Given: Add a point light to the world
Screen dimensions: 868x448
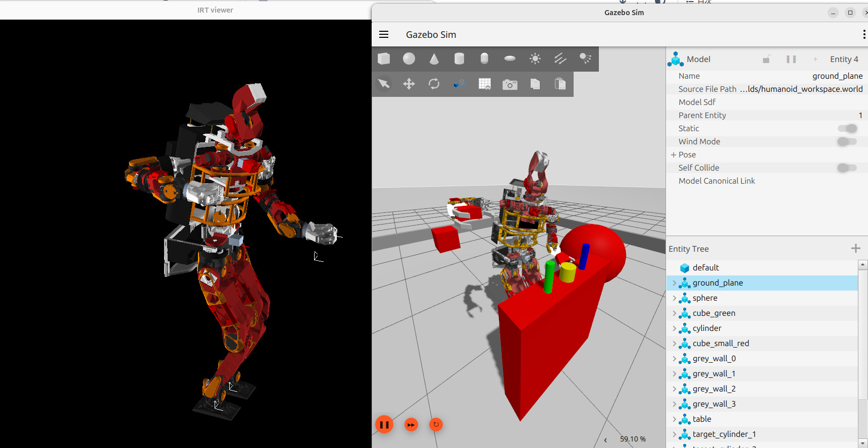Looking at the screenshot, I should pyautogui.click(x=535, y=59).
